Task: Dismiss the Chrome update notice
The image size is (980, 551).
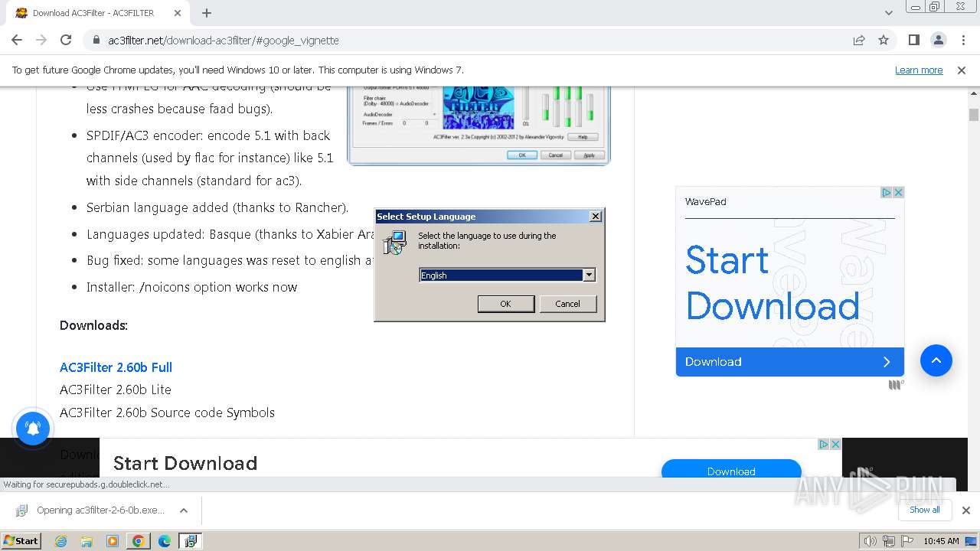Action: click(962, 70)
